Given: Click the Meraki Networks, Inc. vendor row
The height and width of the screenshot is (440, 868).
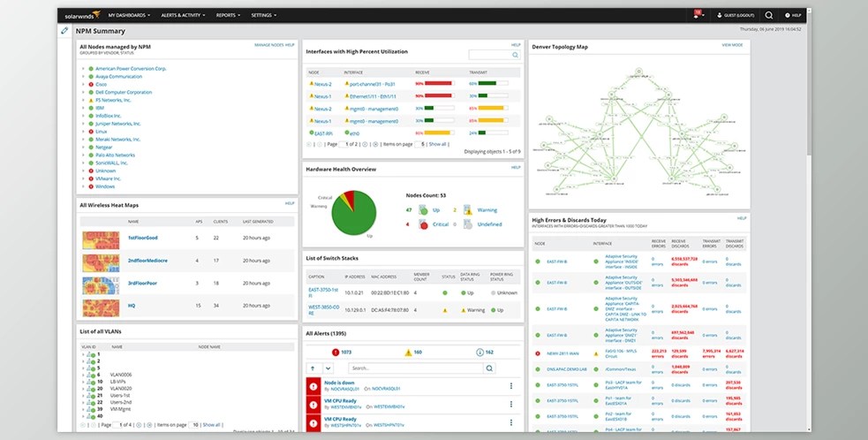Looking at the screenshot, I should (118, 140).
